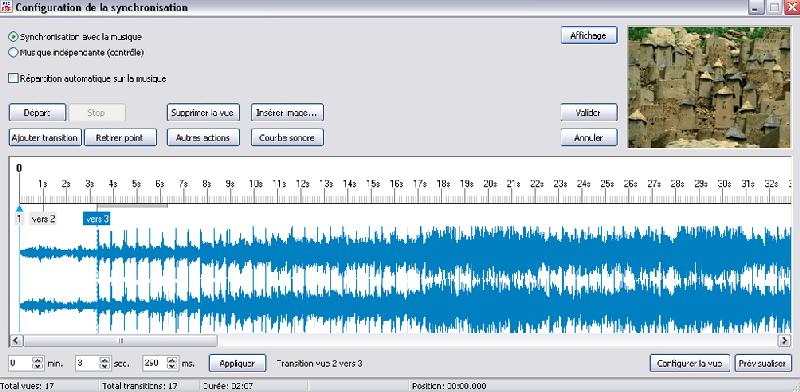
Task: Cancel with the Annuler button
Action: [589, 137]
